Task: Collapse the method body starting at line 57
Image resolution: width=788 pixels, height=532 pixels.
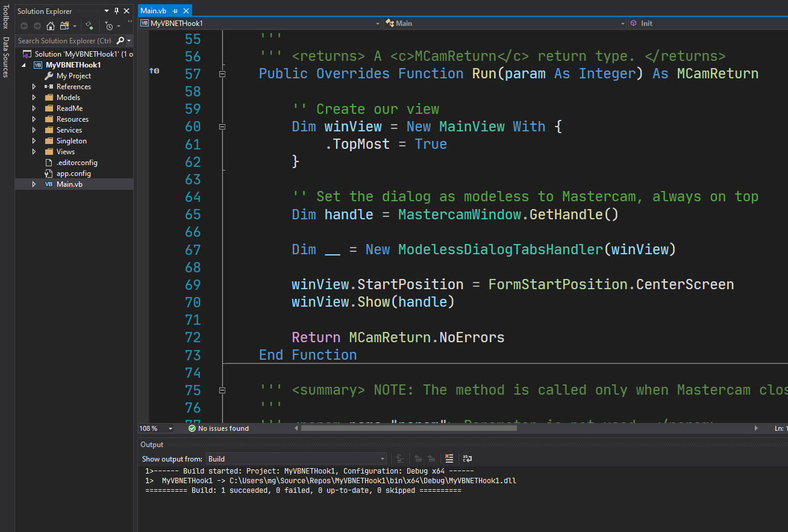Action: pos(222,73)
